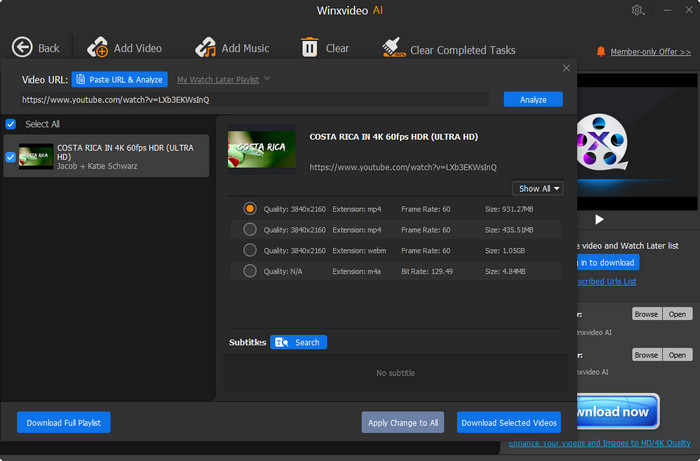Click 'Extension: webm' text
Screen dimensions: 700x461
(x=359, y=250)
